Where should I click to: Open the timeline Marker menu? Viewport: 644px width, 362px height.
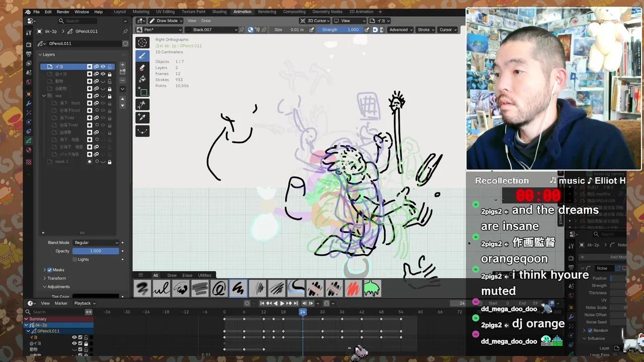click(61, 303)
